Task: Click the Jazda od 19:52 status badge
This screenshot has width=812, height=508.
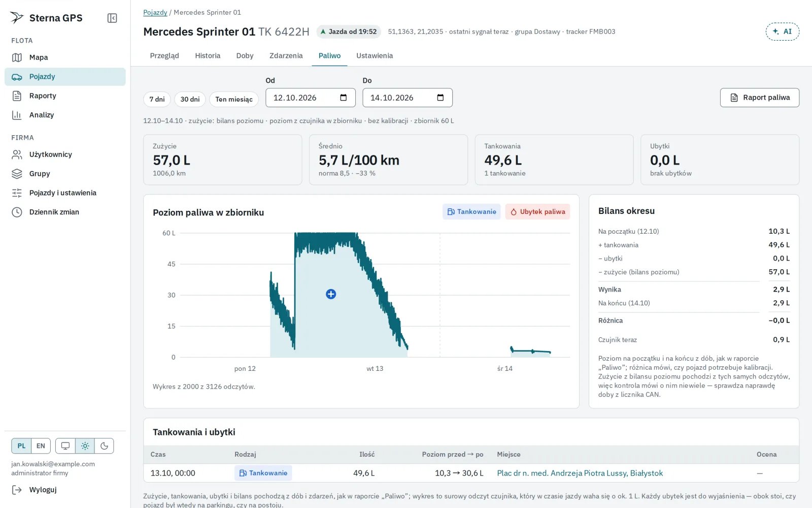Action: [349, 31]
